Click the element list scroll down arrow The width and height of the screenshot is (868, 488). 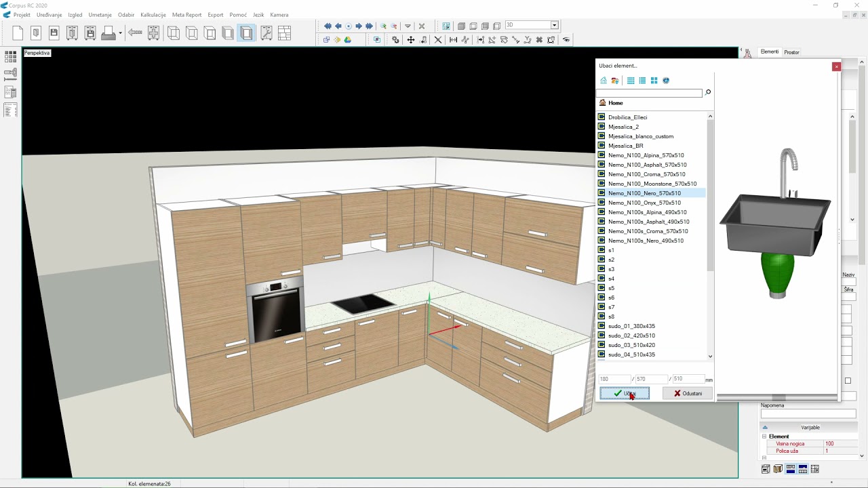(710, 356)
